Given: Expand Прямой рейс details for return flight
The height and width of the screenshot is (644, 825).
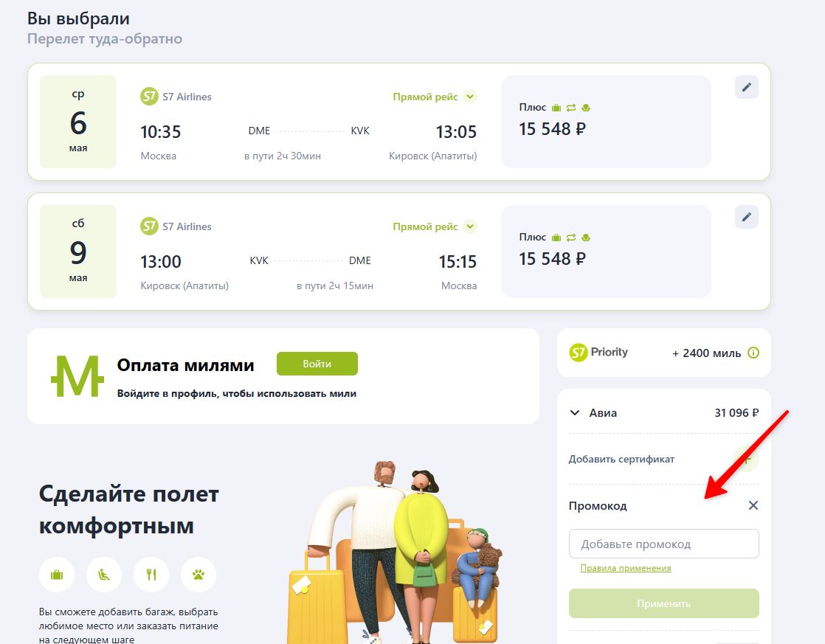Looking at the screenshot, I should pyautogui.click(x=470, y=226).
